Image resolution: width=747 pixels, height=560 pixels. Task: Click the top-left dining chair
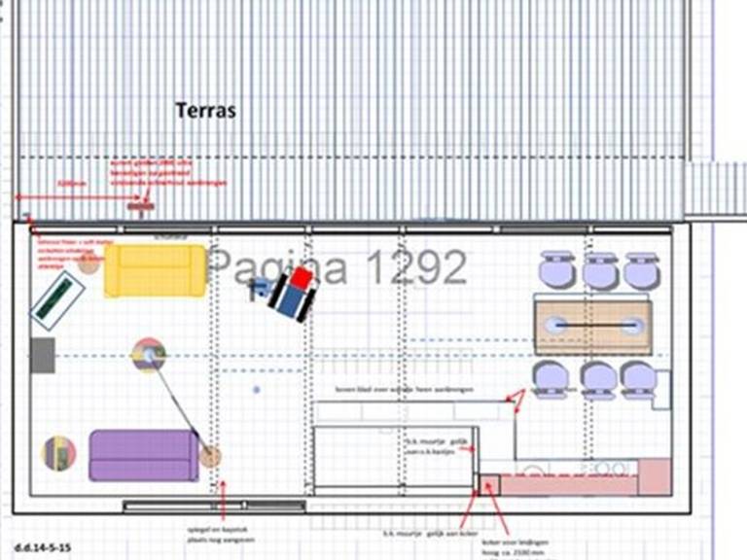coord(557,269)
